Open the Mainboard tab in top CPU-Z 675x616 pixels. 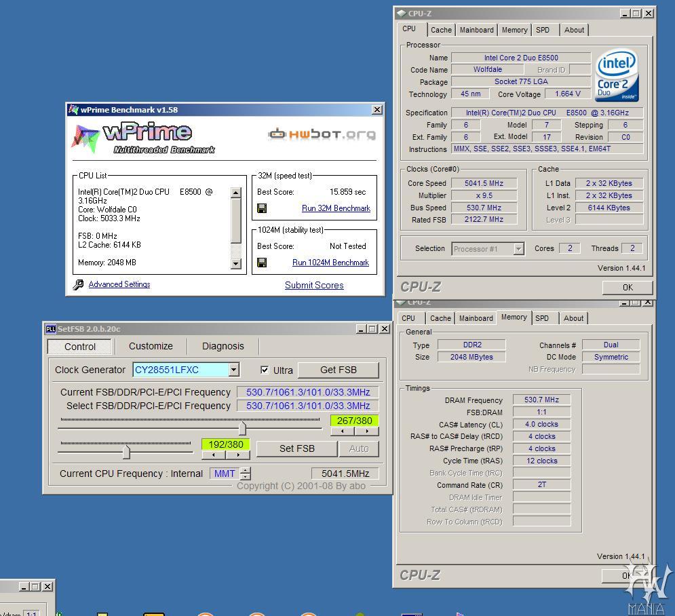click(476, 30)
